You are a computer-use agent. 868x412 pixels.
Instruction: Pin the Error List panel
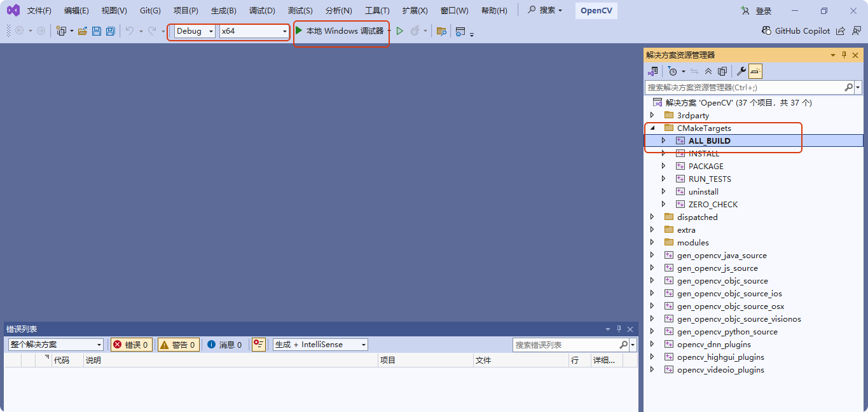(619, 329)
